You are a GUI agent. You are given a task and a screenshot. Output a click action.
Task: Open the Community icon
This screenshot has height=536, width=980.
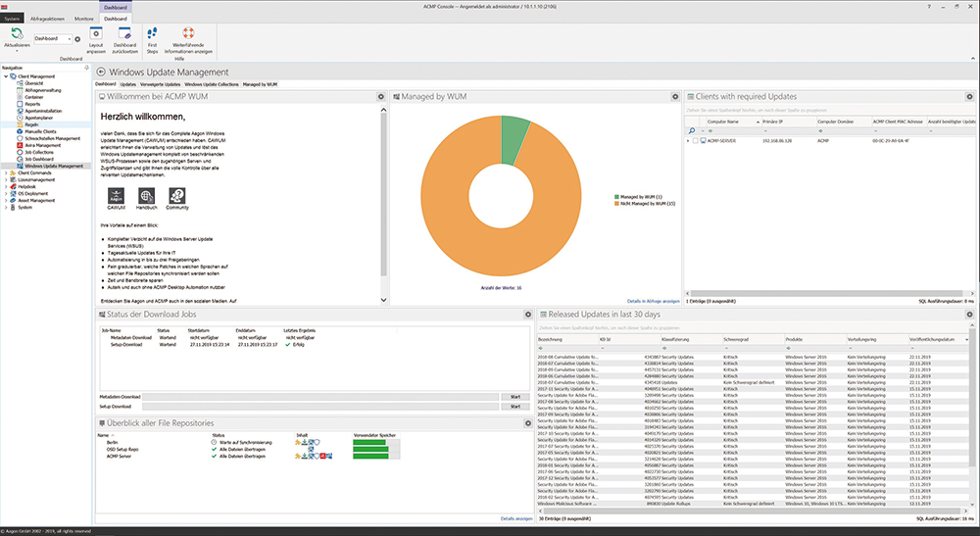tap(176, 196)
